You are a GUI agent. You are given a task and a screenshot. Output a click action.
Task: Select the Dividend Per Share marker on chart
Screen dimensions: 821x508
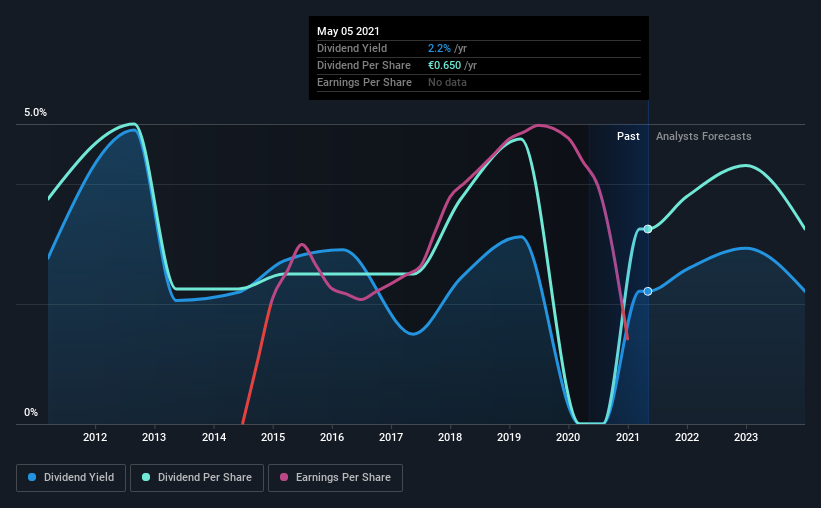[x=648, y=229]
